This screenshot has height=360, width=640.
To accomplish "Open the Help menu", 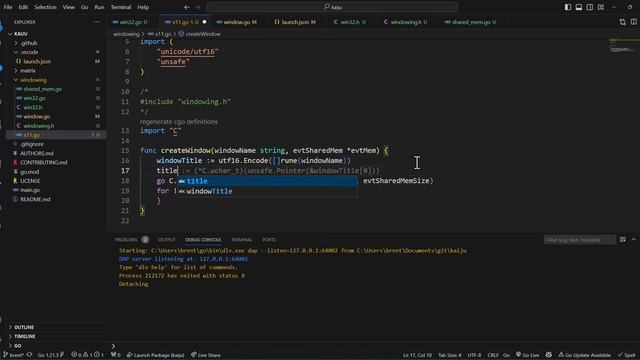I will [143, 7].
